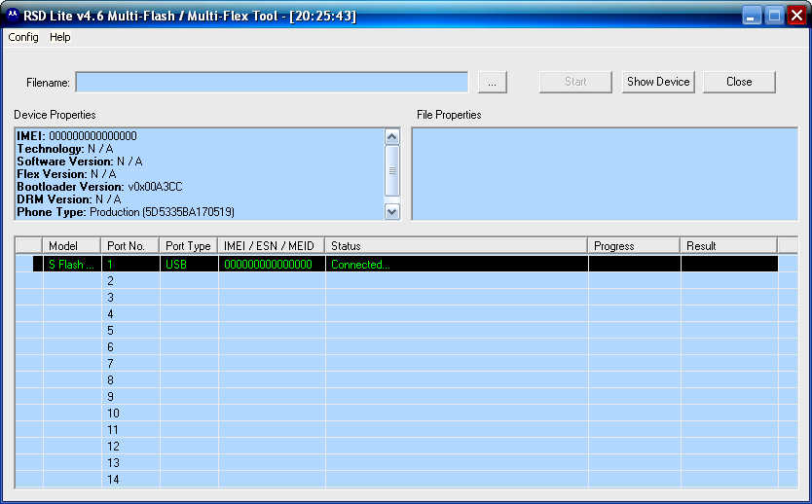This screenshot has width=812, height=504.
Task: Select the 'S Flash ...' model cell
Action: 71,264
